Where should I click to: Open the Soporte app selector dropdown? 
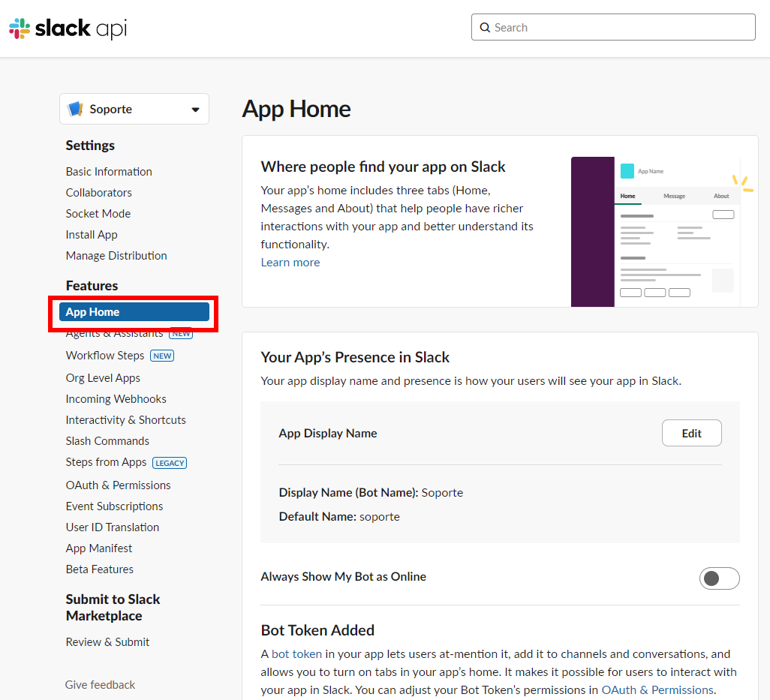(134, 109)
